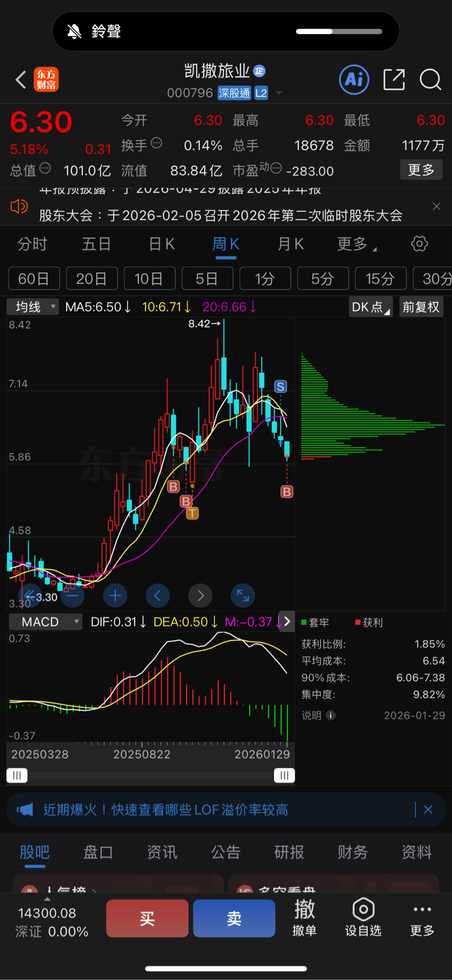Expand stock code dropdown arrow

tap(279, 93)
